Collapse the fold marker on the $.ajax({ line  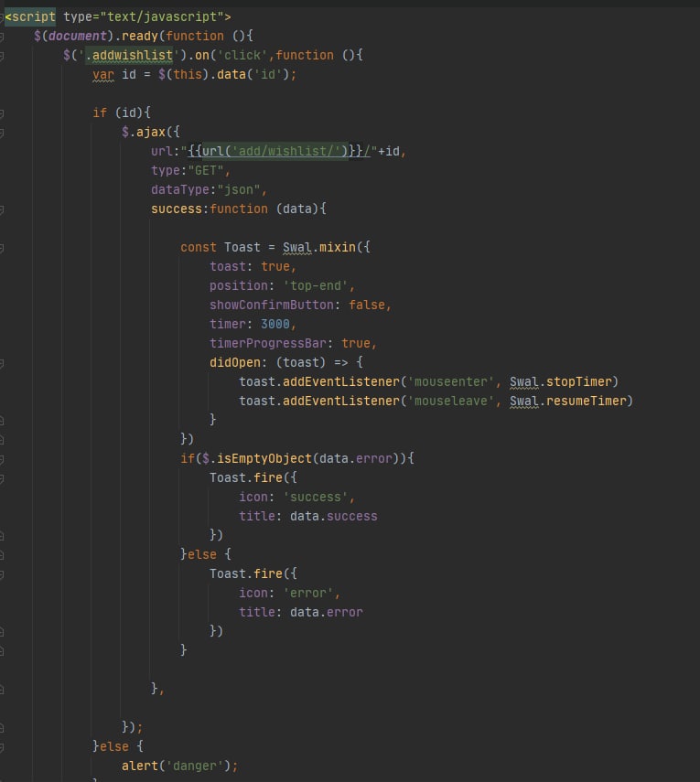click(2, 133)
